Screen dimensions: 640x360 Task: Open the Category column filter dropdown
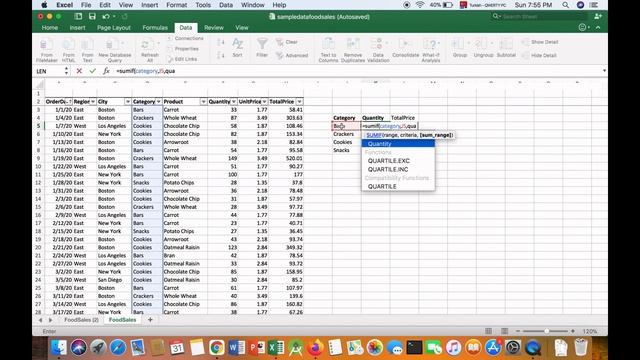coord(159,102)
